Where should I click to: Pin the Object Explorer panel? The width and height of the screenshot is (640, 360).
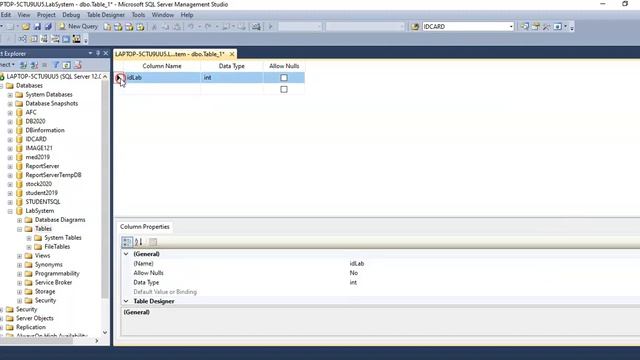pyautogui.click(x=98, y=53)
